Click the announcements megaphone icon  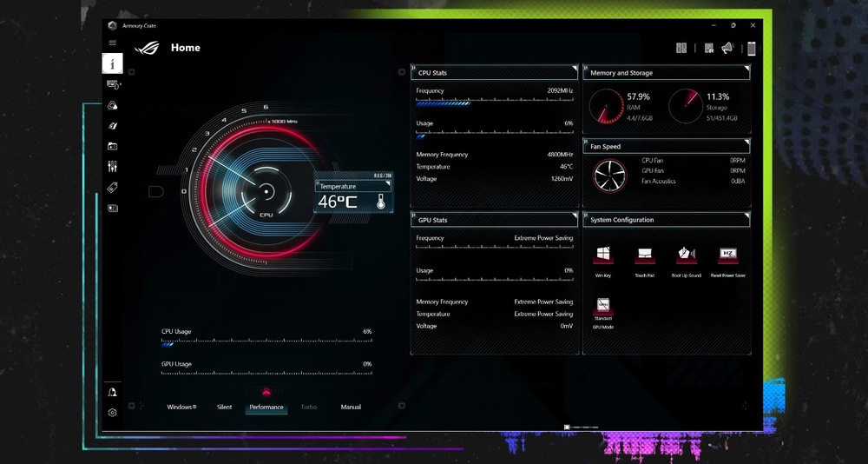pos(727,49)
